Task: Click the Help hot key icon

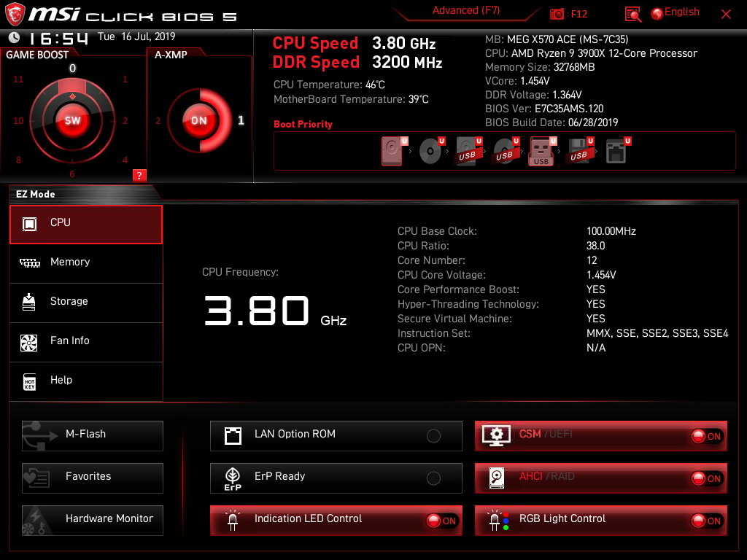Action: pyautogui.click(x=29, y=381)
